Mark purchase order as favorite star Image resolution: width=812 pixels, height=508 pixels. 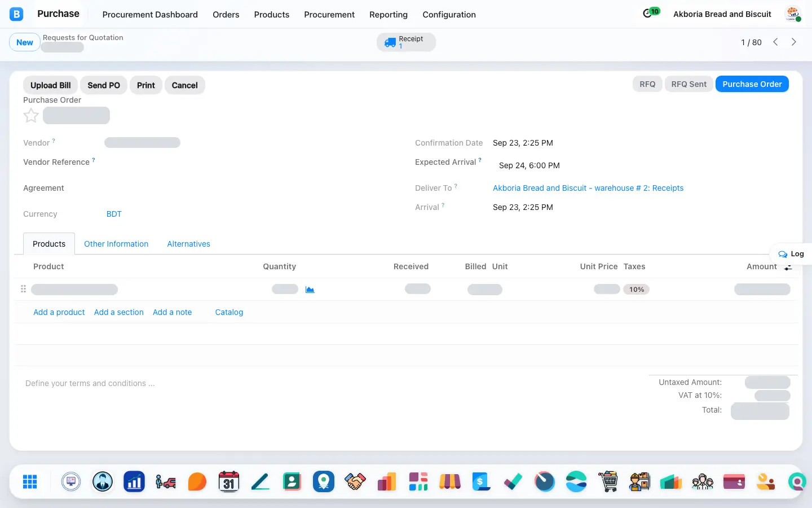coord(31,116)
